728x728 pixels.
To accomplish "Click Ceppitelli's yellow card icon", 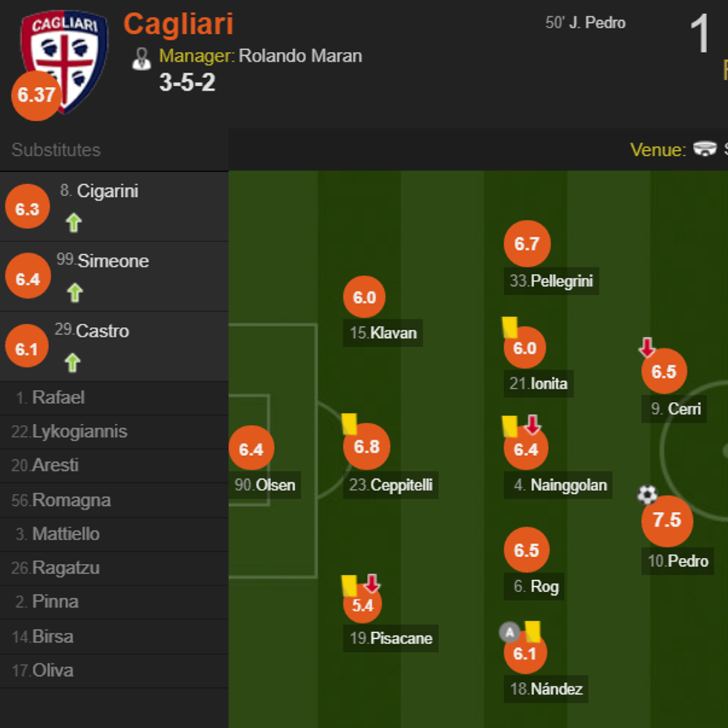I will coord(350,424).
